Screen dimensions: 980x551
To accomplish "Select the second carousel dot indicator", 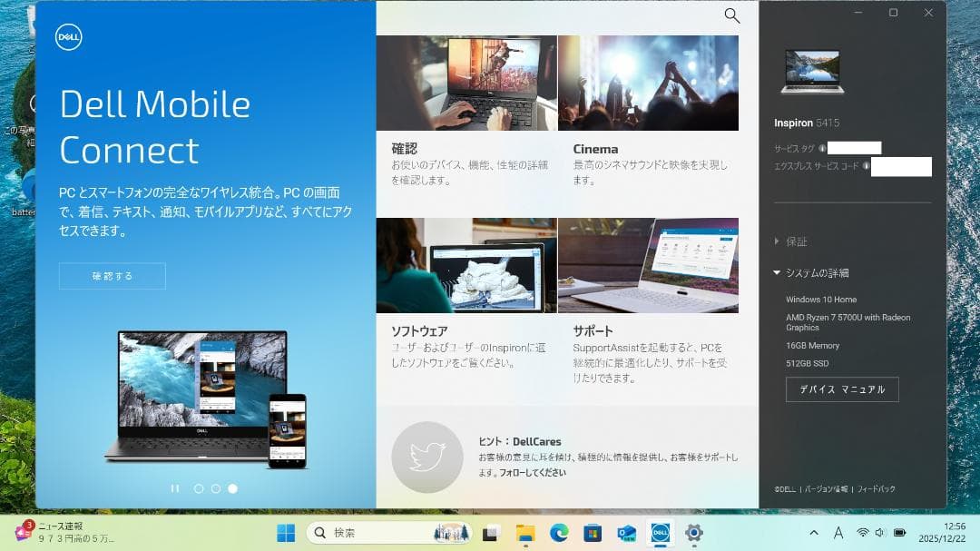I will [215, 488].
